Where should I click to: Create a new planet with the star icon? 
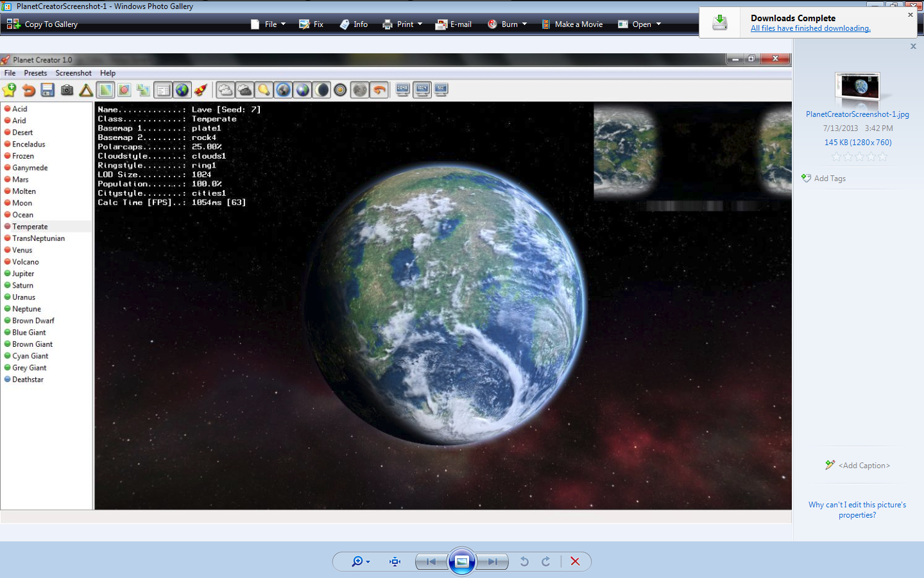(9, 90)
